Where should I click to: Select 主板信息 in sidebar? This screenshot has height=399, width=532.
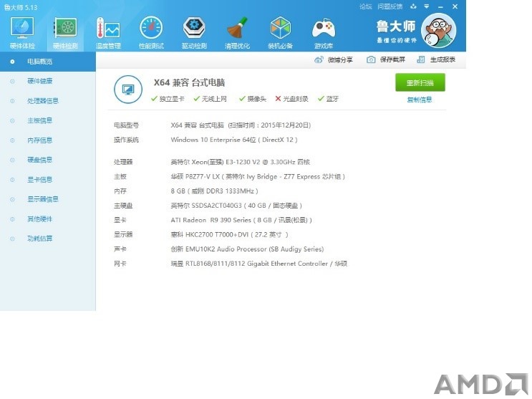(x=48, y=120)
